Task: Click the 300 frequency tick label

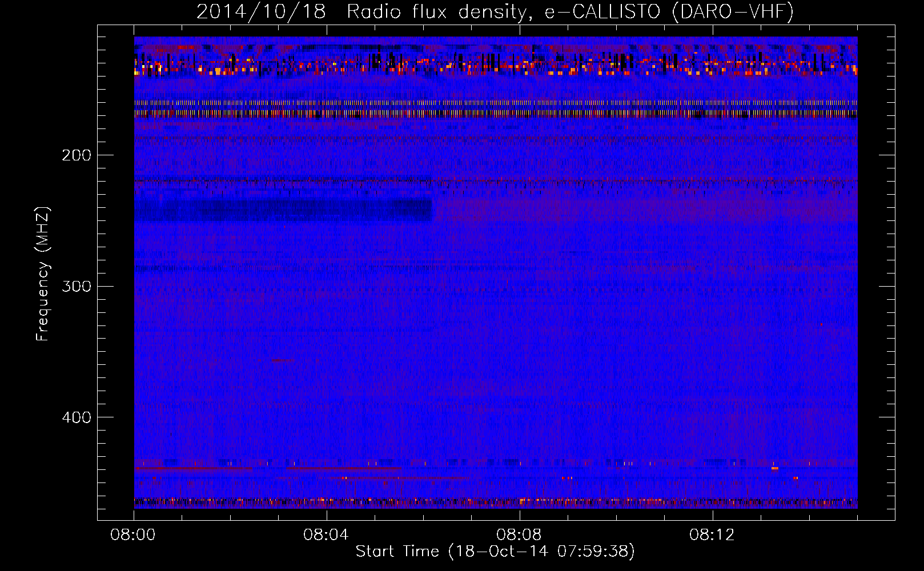Action: [77, 286]
